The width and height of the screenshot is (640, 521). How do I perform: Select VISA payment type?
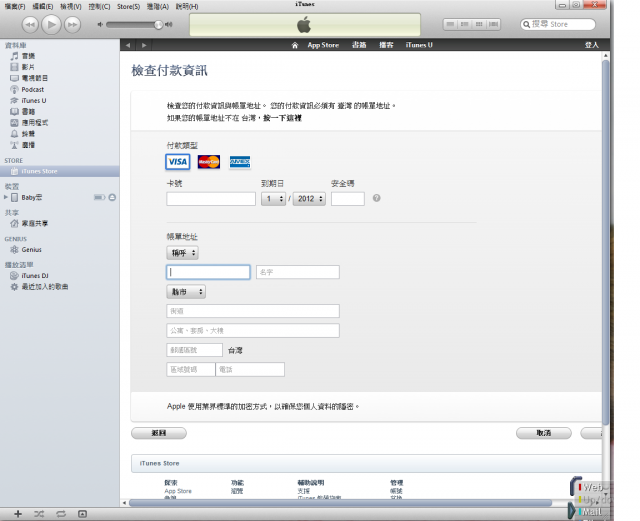[x=178, y=162]
